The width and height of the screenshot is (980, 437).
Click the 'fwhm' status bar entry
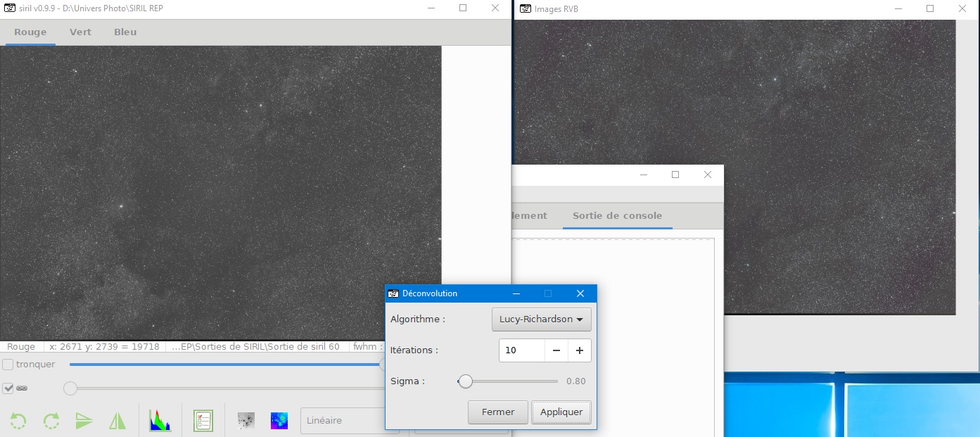[x=367, y=346]
